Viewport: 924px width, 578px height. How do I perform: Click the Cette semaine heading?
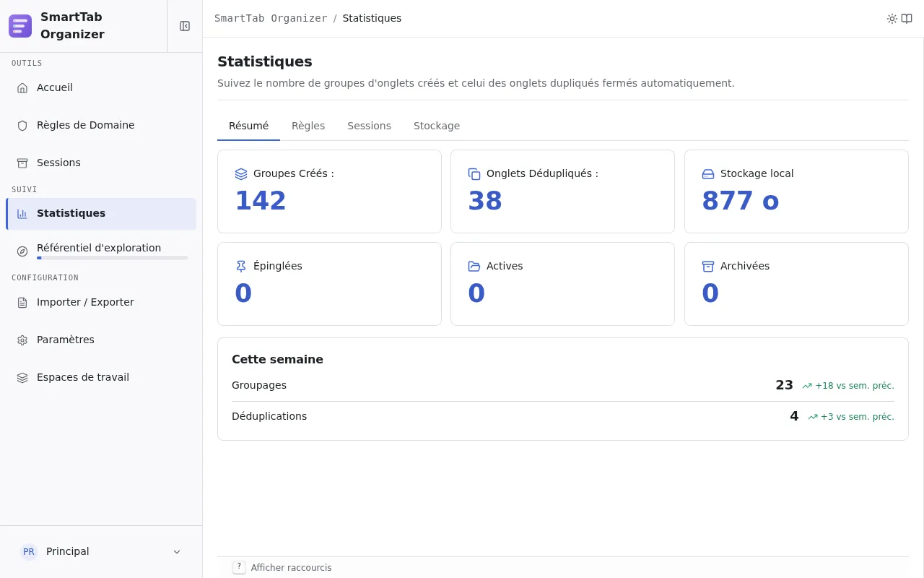pyautogui.click(x=277, y=360)
